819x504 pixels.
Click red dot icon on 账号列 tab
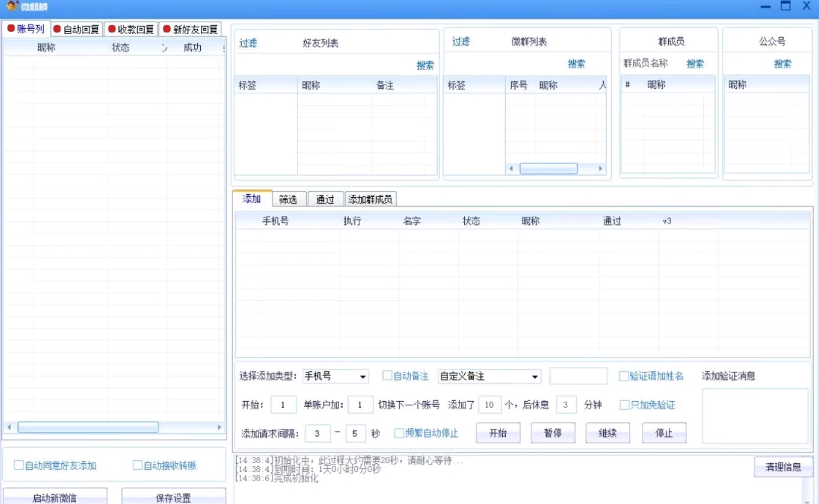pos(11,29)
